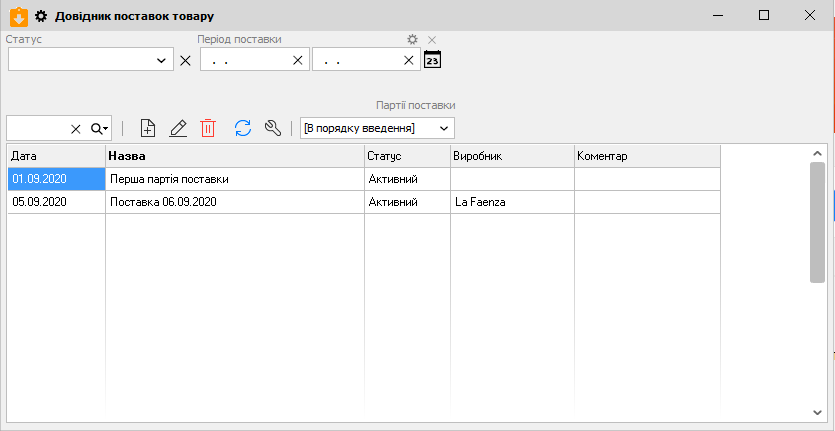Click the Виробник column header
Screen dimensions: 835x431
tap(511, 157)
